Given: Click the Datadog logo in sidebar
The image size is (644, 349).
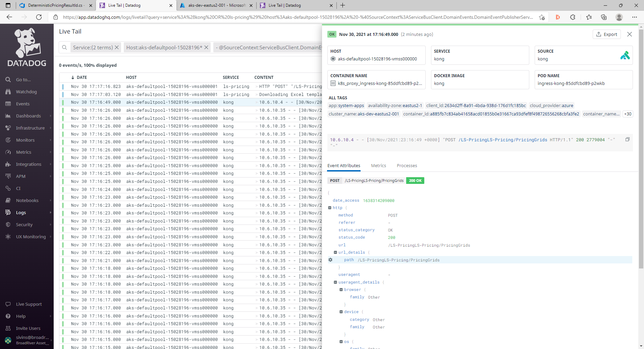Looking at the screenshot, I should [27, 47].
